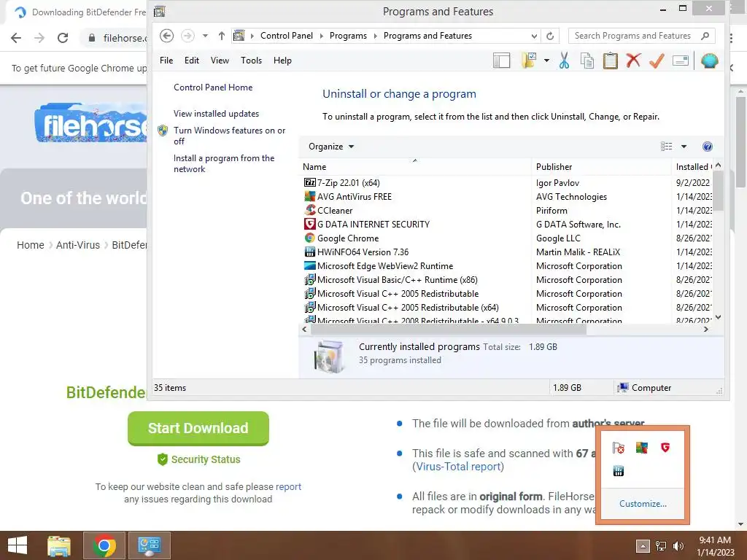Screen dimensions: 747x560
Task: Click the show hidden icons arrow
Action: pyautogui.click(x=643, y=546)
